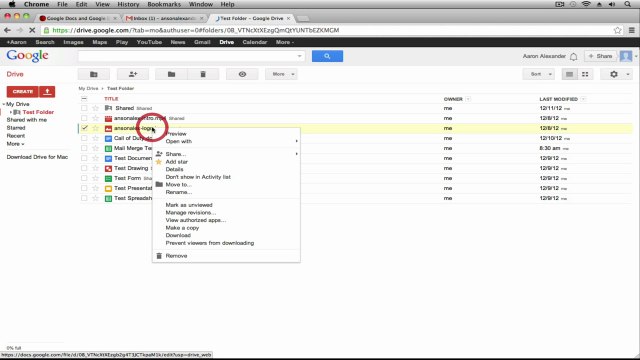This screenshot has width=640, height=360.
Task: Bookmark this page with star icon
Action: 618,30
